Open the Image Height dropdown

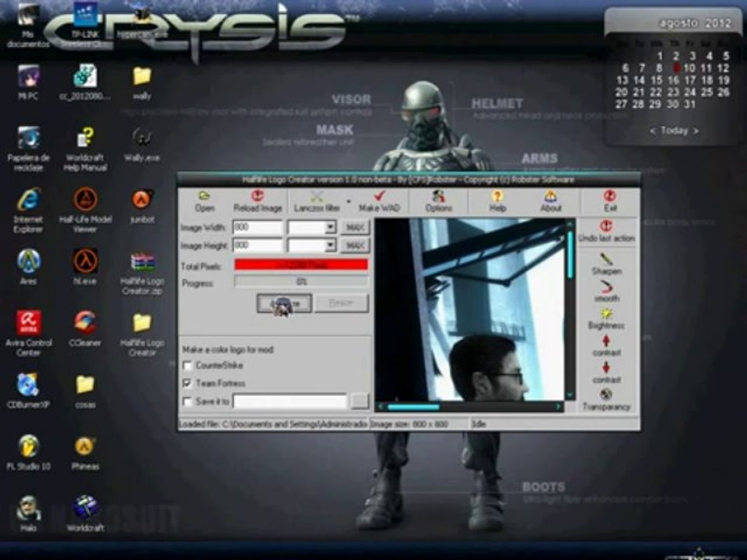point(330,245)
